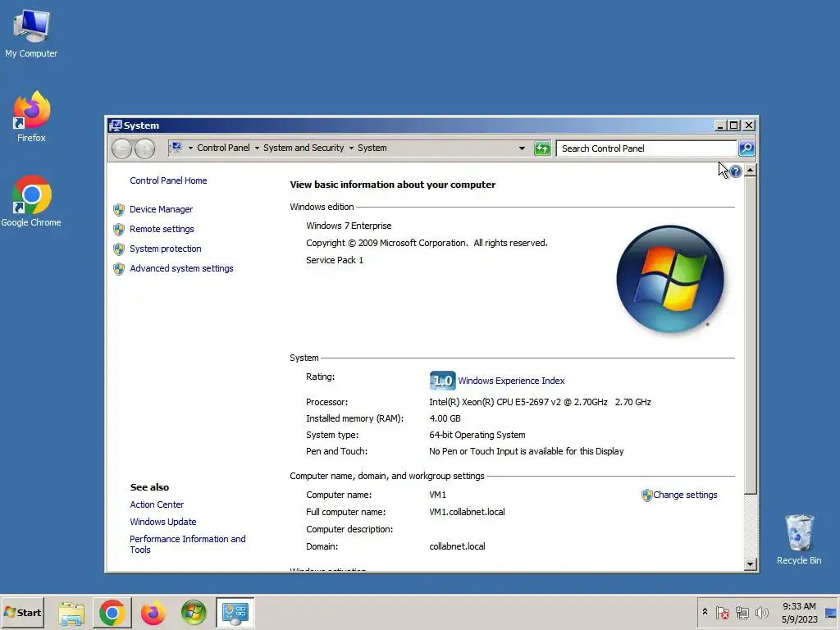Click the Search Control Panel field
This screenshot has width=840, height=630.
pos(646,148)
